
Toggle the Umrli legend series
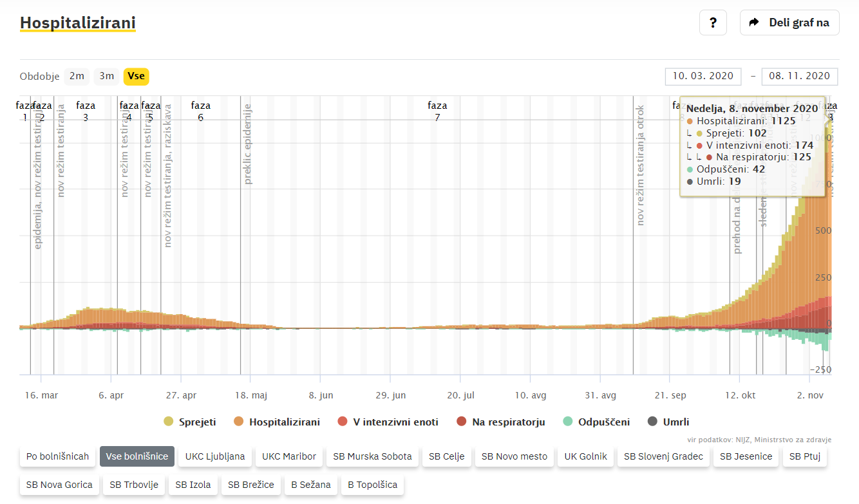pyautogui.click(x=668, y=422)
